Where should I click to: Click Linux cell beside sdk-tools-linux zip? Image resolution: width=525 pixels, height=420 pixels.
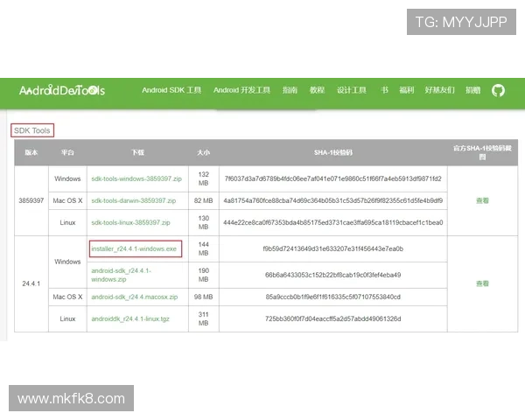tap(67, 223)
